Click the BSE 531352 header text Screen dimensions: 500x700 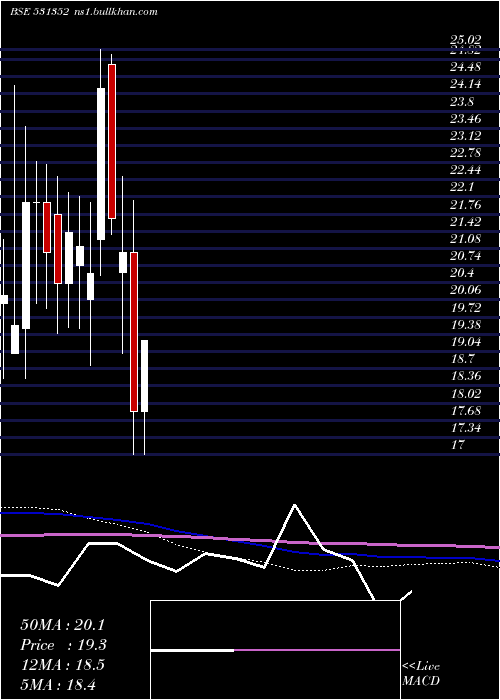click(40, 12)
